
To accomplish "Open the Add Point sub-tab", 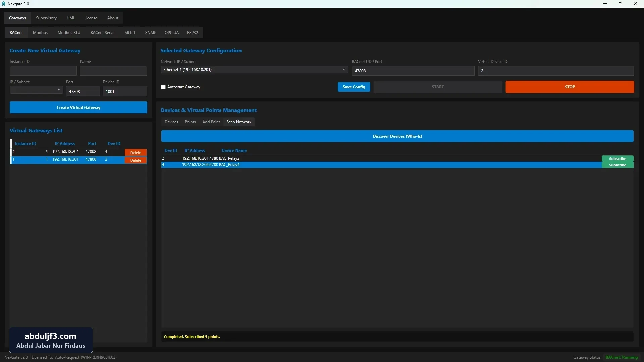I will (x=211, y=122).
